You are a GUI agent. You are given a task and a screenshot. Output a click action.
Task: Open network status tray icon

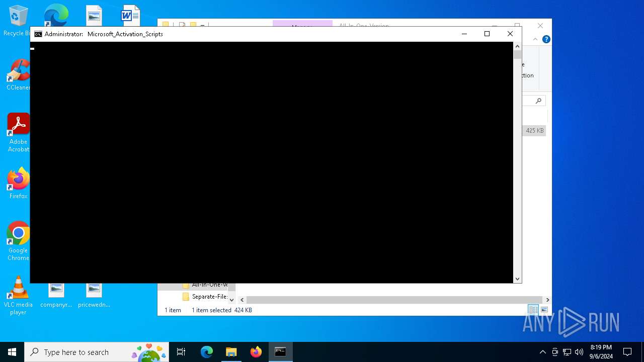point(567,352)
